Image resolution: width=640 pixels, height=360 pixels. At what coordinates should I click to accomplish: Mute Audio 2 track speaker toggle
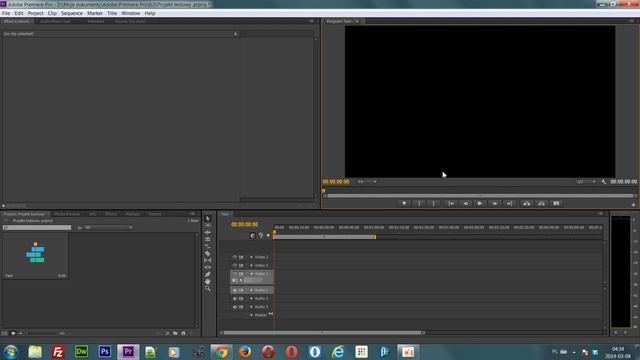click(235, 298)
